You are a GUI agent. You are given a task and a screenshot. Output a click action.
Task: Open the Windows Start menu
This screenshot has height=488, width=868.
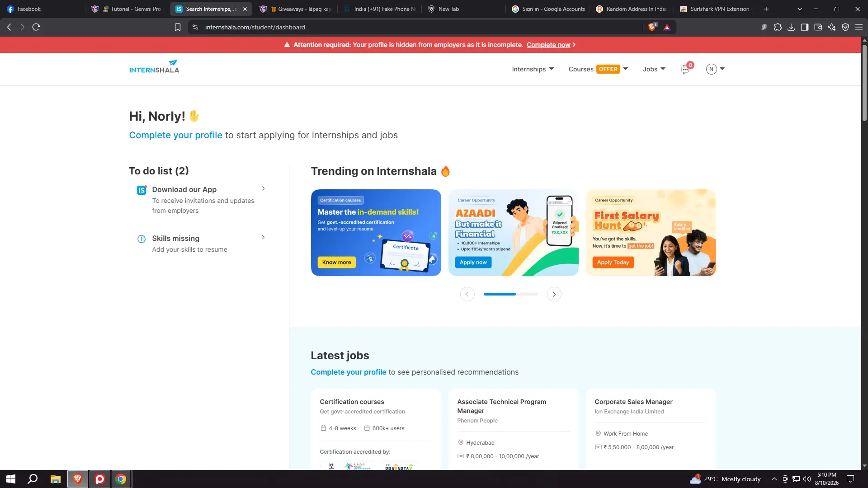coord(11,479)
